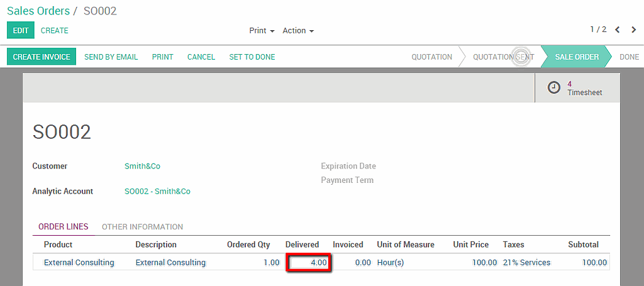Sort by the Subtotal column header
This screenshot has height=286, width=644.
click(x=583, y=245)
